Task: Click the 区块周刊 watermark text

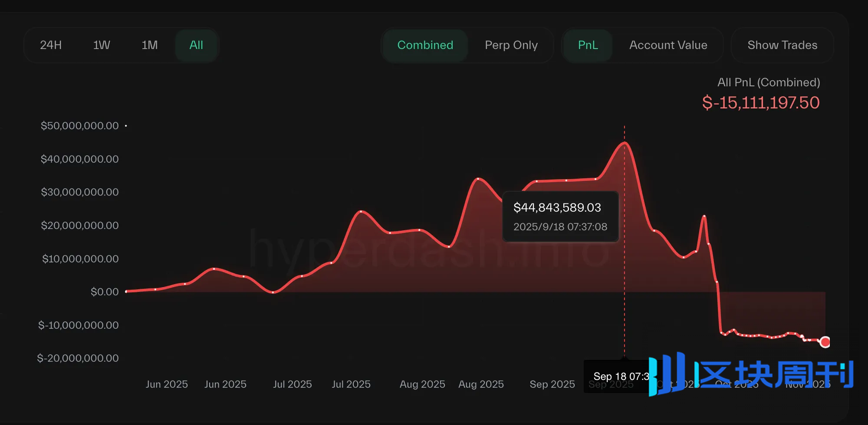Action: [x=774, y=374]
